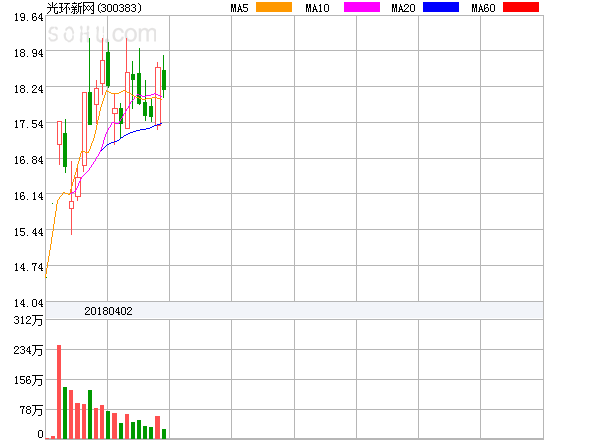Click the 18.94 price axis label
Screen dimensions: 600x440
tap(29, 53)
